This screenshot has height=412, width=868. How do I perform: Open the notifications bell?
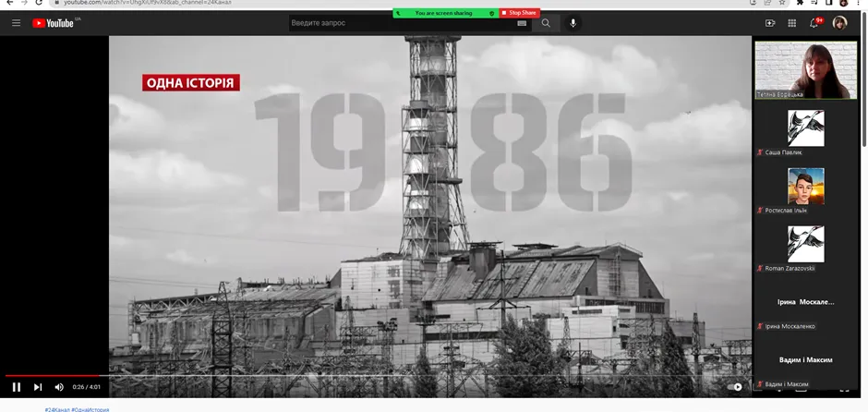click(814, 23)
